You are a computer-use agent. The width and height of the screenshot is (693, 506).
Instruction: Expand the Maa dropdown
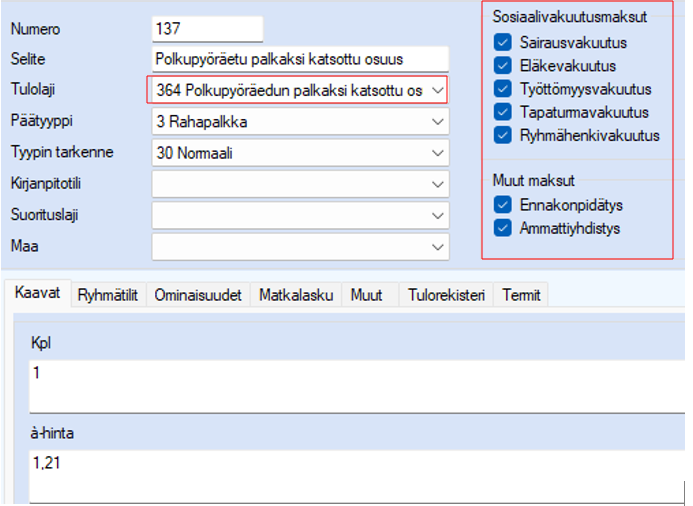click(x=436, y=246)
